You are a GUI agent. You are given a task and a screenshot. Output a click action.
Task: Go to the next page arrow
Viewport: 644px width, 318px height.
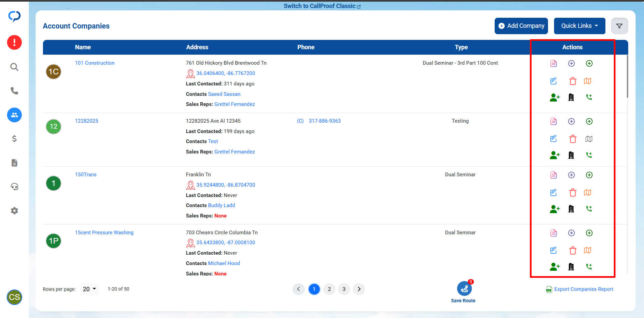pos(359,289)
